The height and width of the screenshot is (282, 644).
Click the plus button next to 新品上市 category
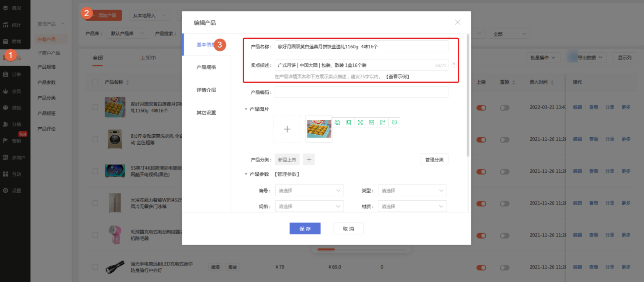coord(309,160)
